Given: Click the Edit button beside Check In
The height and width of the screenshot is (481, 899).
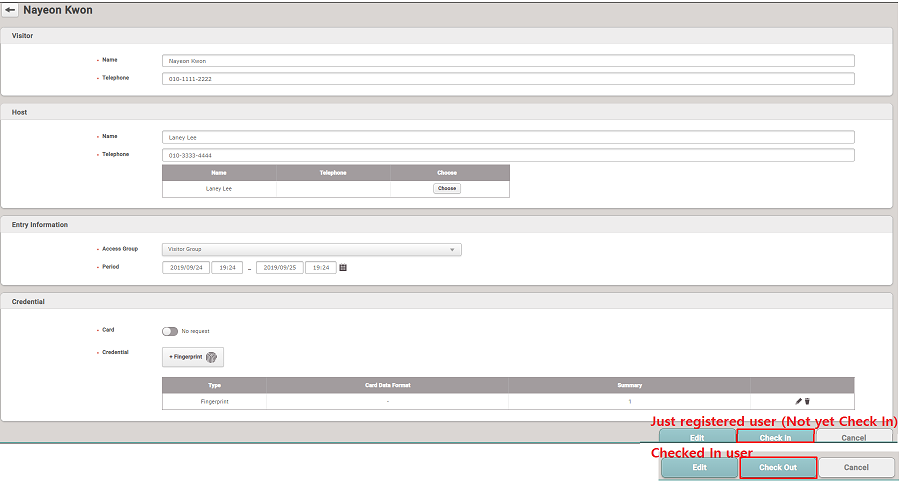Looking at the screenshot, I should (x=697, y=438).
